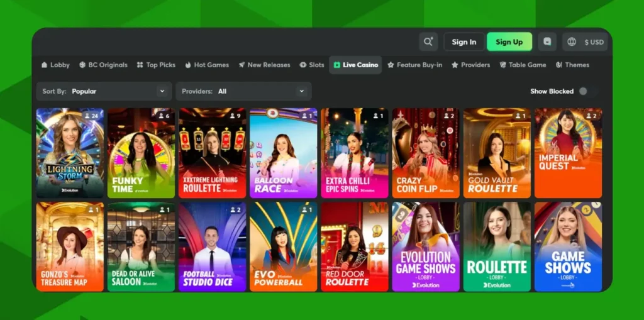Open the language globe icon
The width and height of the screenshot is (644, 320).
(572, 42)
